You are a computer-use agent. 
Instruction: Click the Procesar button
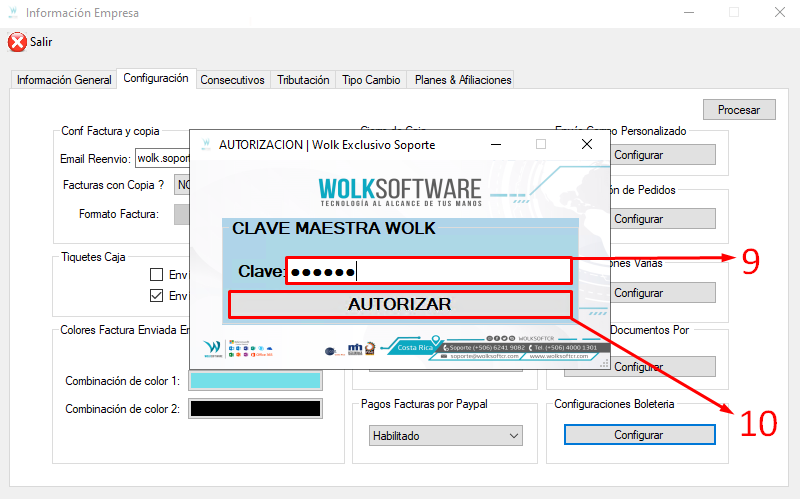(739, 110)
